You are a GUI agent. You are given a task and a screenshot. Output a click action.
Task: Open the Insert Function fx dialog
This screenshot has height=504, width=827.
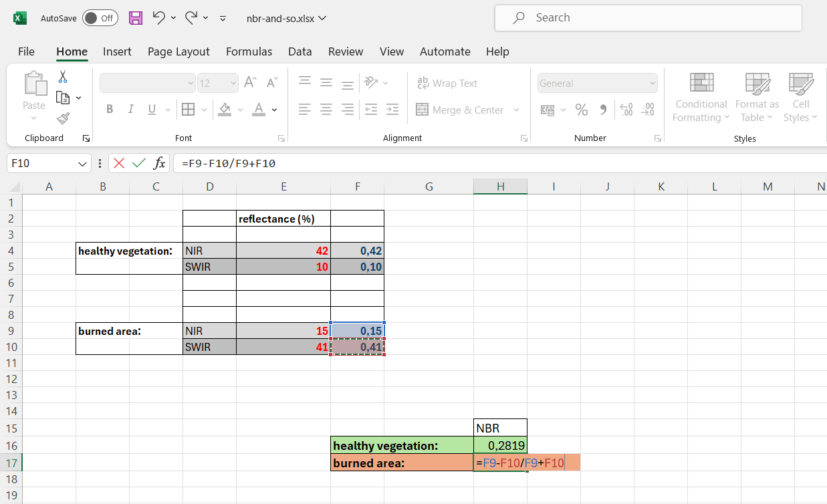point(159,163)
